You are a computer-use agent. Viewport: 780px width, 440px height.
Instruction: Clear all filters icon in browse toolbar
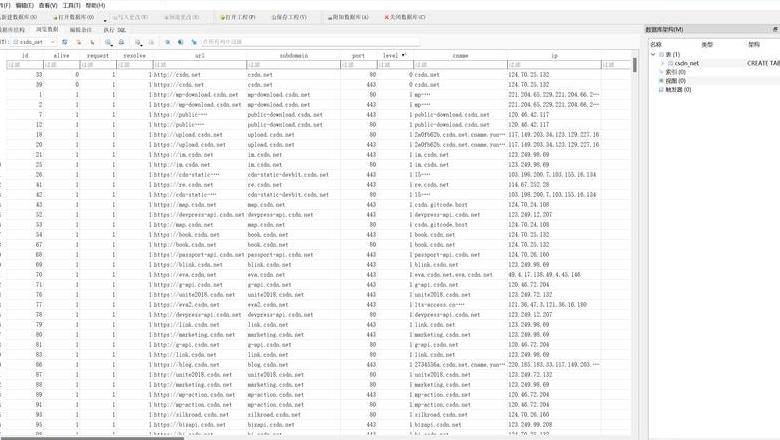(x=78, y=42)
